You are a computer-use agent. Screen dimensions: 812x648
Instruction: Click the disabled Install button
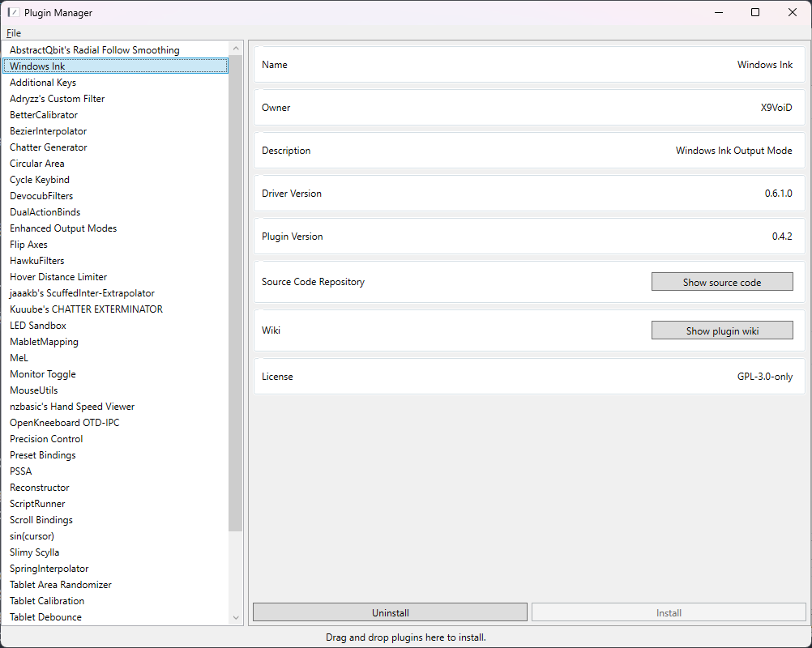coord(669,612)
